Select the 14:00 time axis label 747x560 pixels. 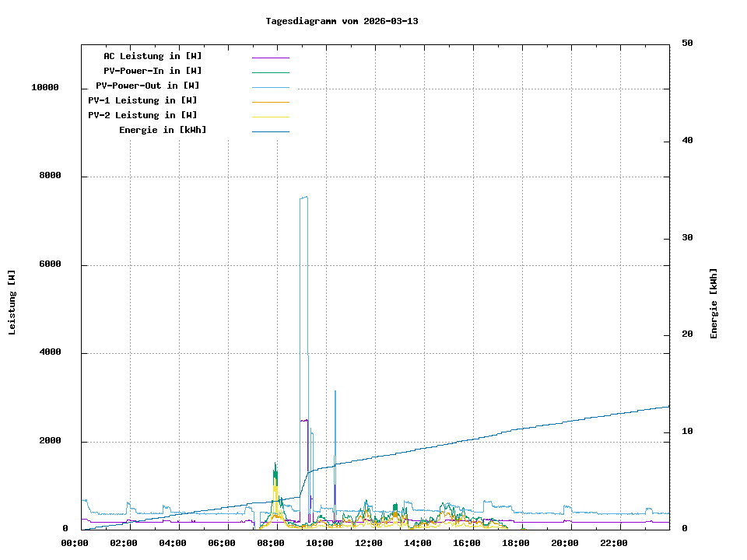[x=418, y=543]
